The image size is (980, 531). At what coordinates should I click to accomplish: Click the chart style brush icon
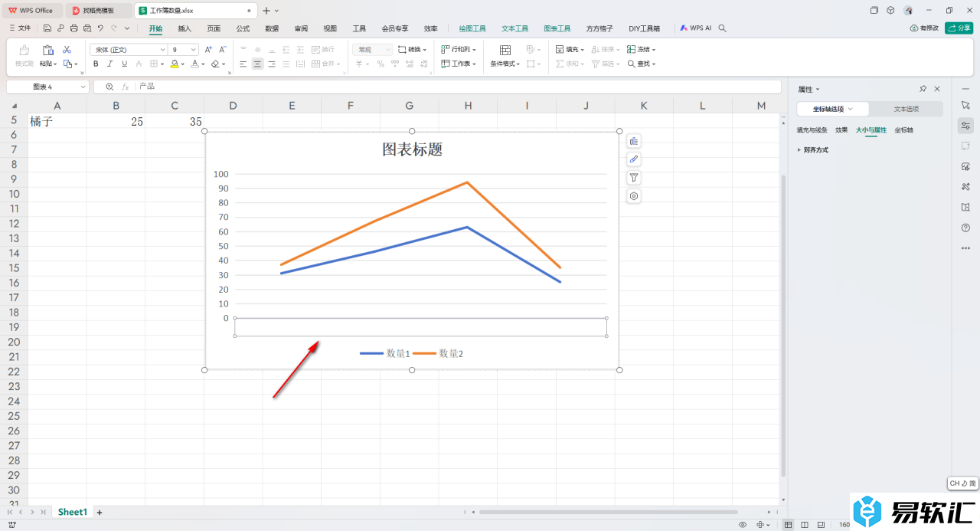[x=634, y=159]
